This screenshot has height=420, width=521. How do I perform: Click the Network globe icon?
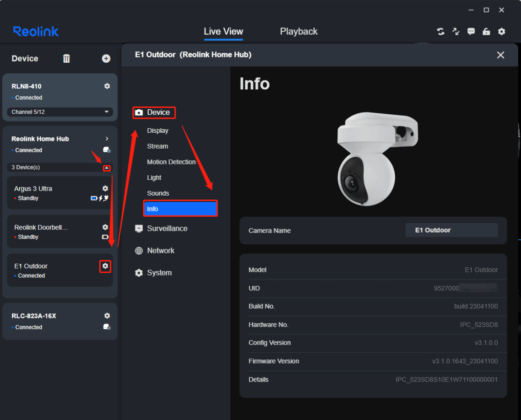click(x=139, y=251)
